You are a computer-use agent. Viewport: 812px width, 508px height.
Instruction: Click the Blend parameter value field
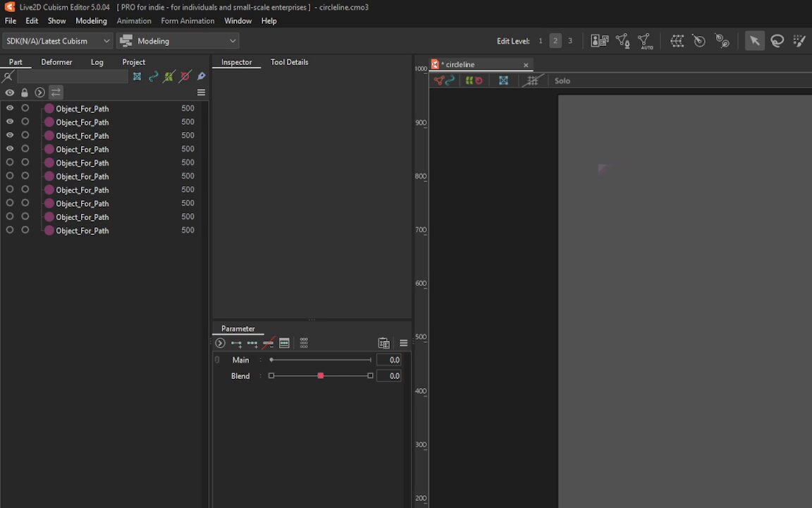point(388,376)
